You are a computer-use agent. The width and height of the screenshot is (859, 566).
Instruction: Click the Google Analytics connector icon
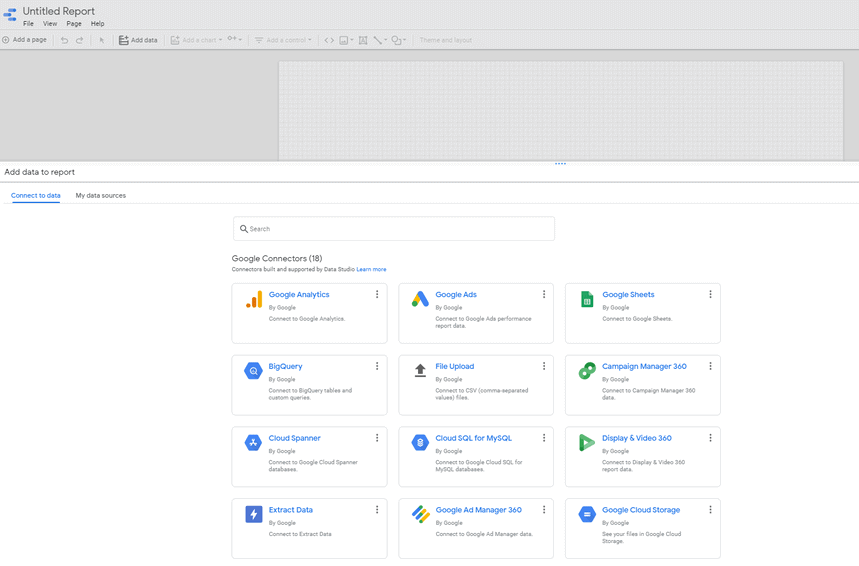click(254, 299)
